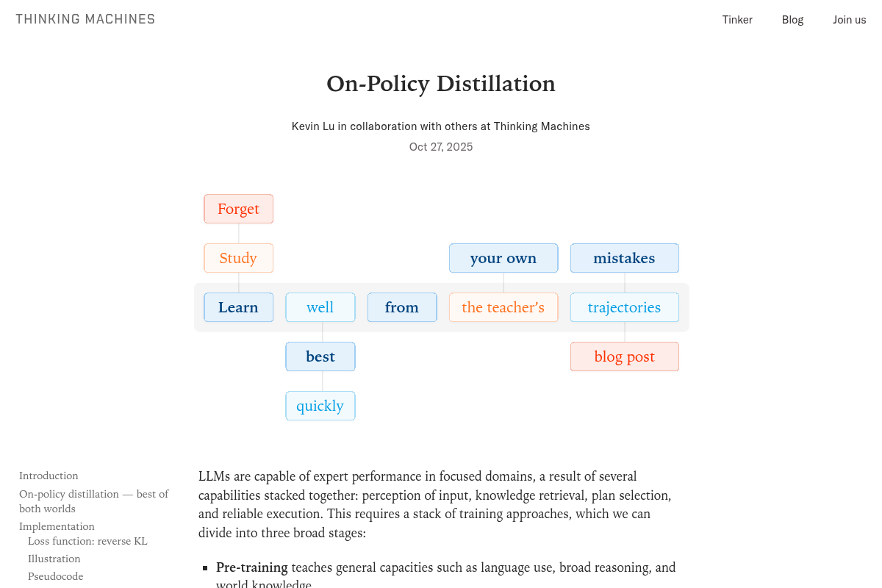Open the Tinker page

[x=737, y=20]
